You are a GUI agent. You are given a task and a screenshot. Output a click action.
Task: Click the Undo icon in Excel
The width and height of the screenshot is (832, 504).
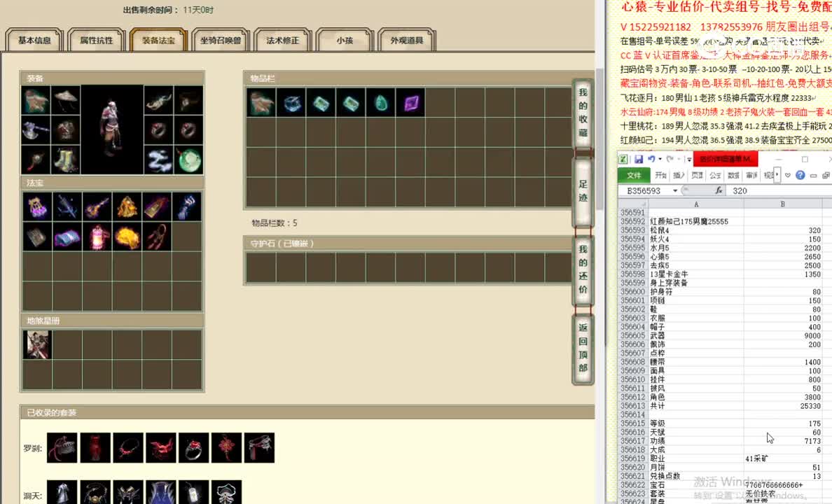click(653, 158)
